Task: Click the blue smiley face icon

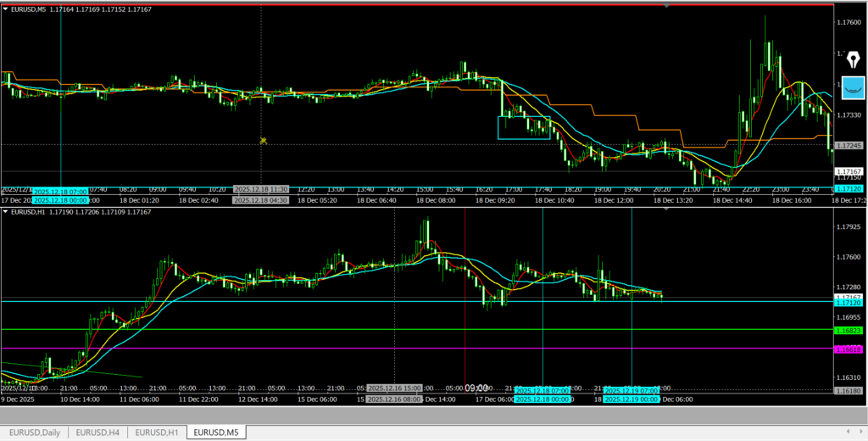Action: (x=850, y=85)
